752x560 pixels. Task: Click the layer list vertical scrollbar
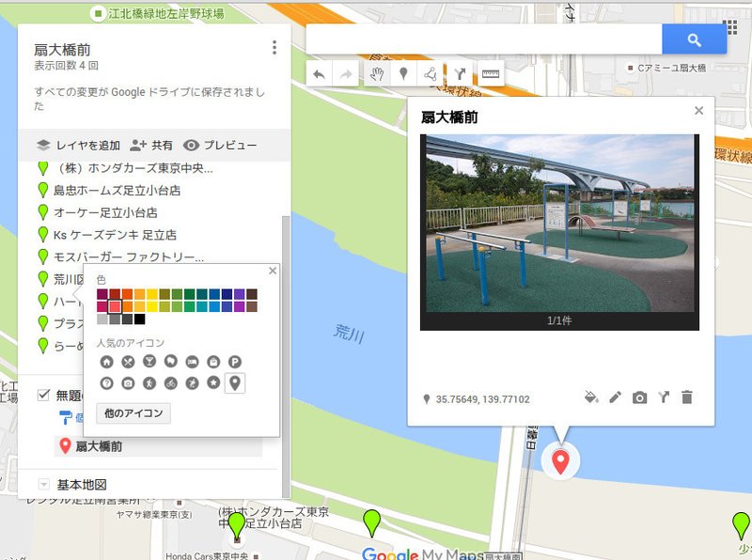[286, 356]
